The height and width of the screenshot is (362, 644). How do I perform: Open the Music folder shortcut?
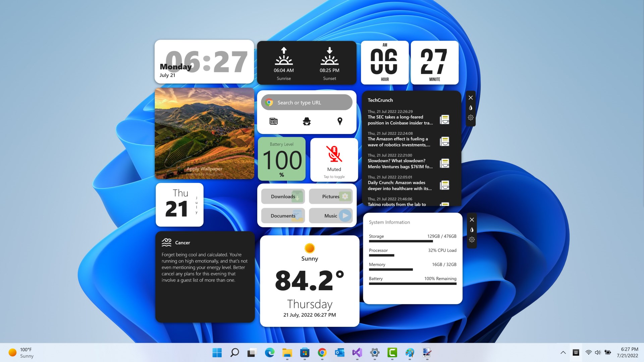click(330, 216)
